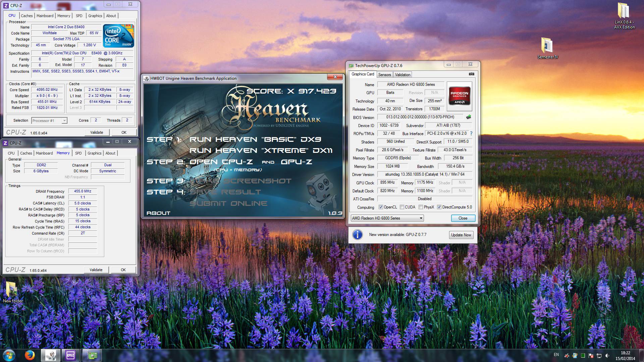
Task: Click OK in bottom CPU-Z window
Action: click(x=123, y=270)
